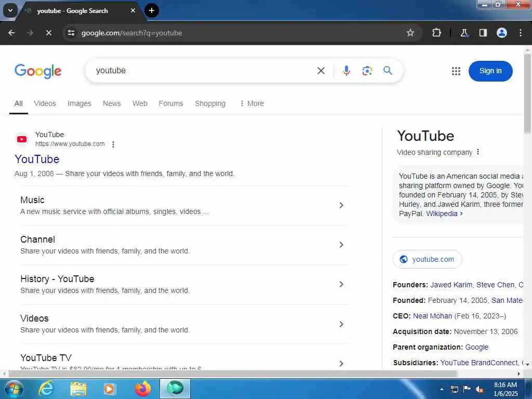The width and height of the screenshot is (532, 399).
Task: Close the youtube - Google Search tab
Action: click(x=133, y=10)
